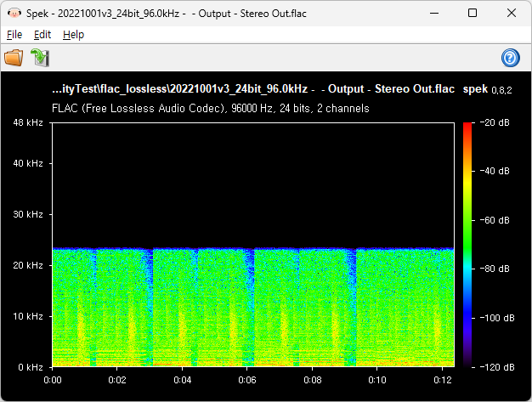Click the spectrogram display area
Screen dimensions: 532x402
253,245
